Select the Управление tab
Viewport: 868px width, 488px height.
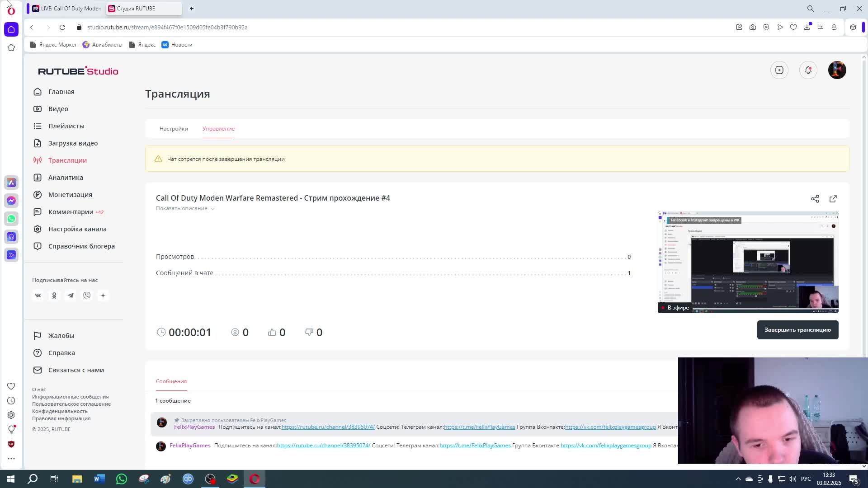tap(218, 129)
